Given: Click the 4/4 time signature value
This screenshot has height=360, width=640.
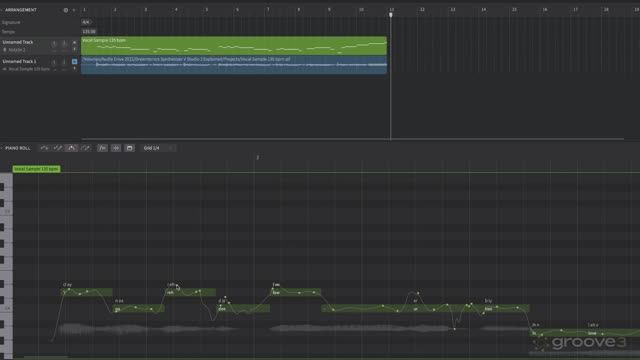Looking at the screenshot, I should [x=86, y=22].
